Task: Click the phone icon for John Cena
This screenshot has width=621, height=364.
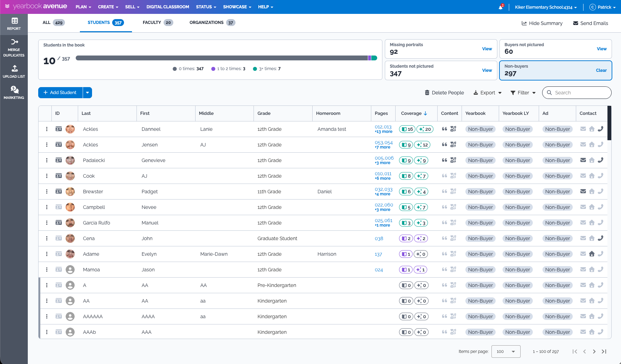Action: tap(601, 238)
